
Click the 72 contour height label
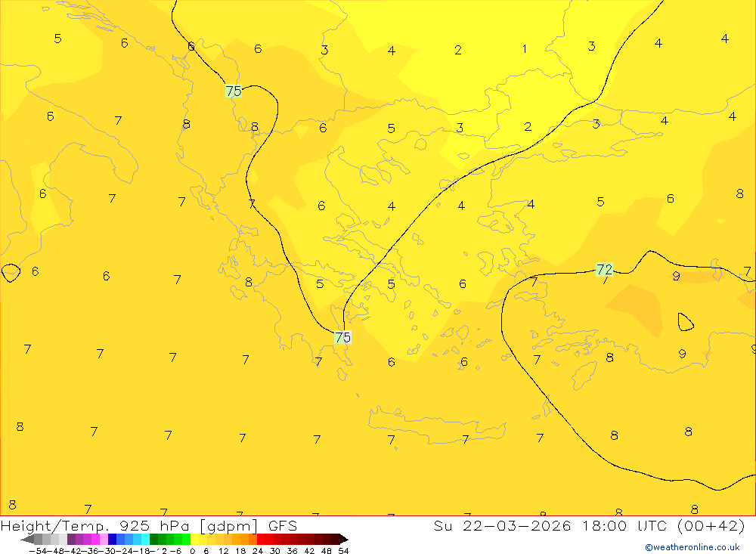pos(604,269)
